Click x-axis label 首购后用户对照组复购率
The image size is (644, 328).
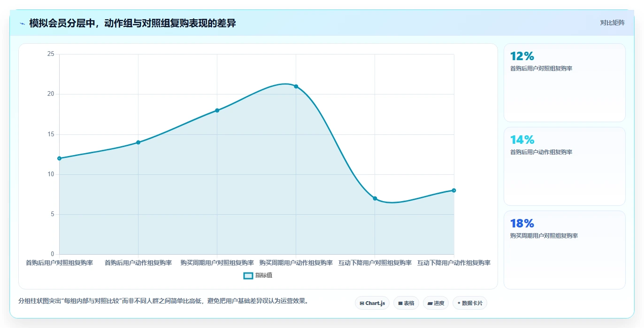click(x=59, y=263)
